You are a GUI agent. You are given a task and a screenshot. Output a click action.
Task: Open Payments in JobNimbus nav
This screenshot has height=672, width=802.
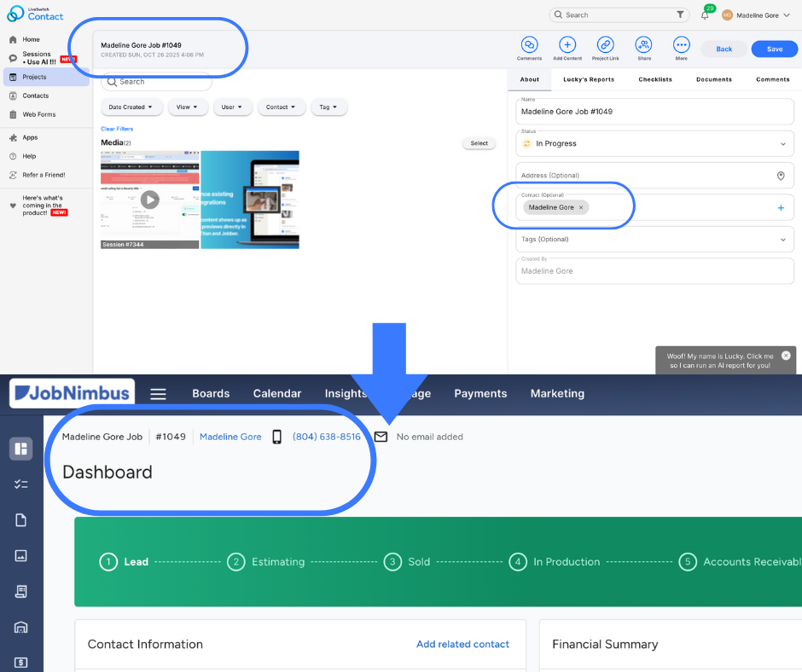click(x=480, y=393)
